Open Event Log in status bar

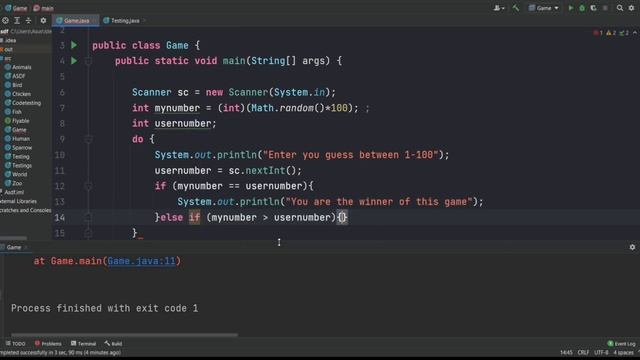(622, 344)
